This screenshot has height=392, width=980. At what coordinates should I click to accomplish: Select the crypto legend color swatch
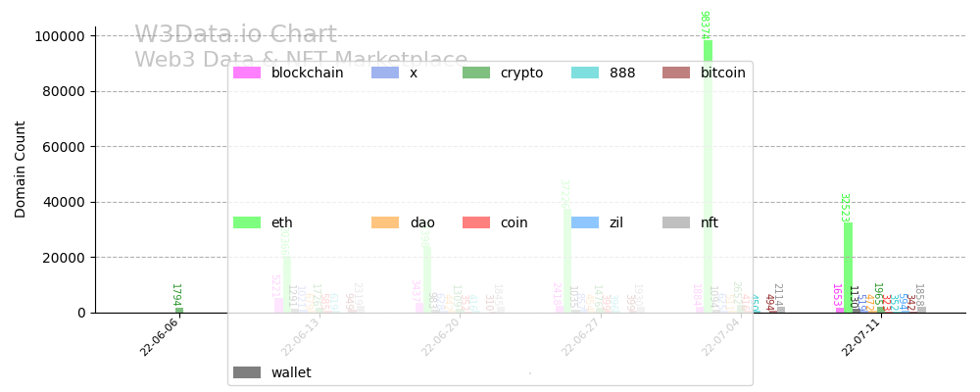(476, 73)
